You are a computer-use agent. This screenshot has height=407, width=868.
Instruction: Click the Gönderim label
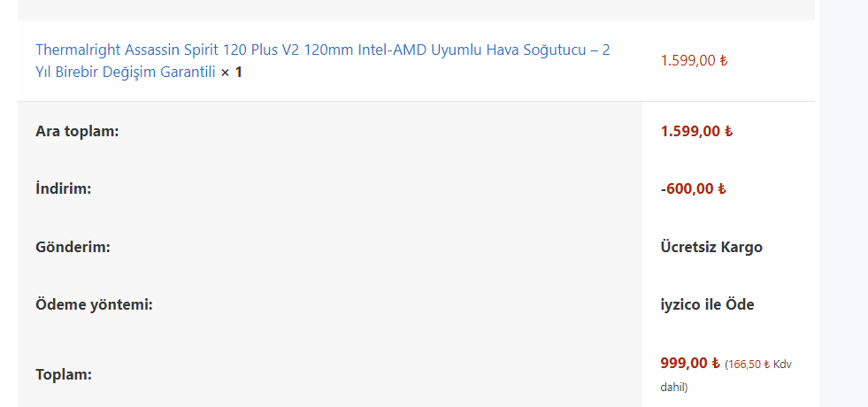point(73,247)
